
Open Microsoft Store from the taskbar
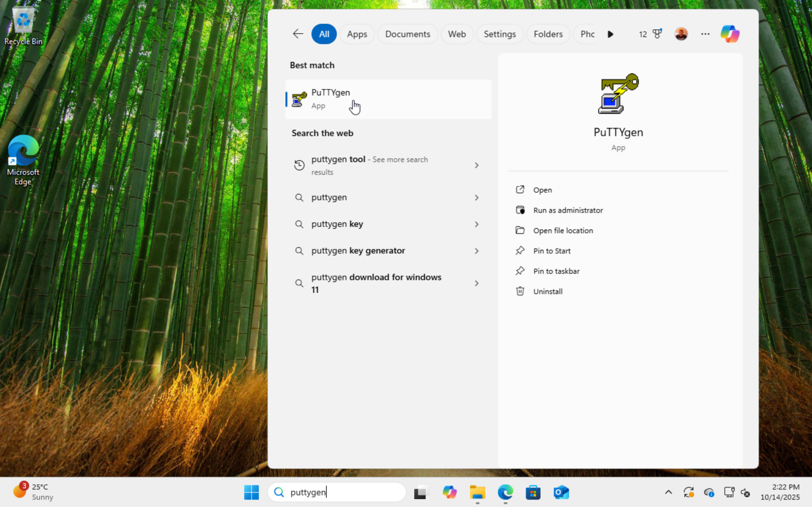[533, 492]
